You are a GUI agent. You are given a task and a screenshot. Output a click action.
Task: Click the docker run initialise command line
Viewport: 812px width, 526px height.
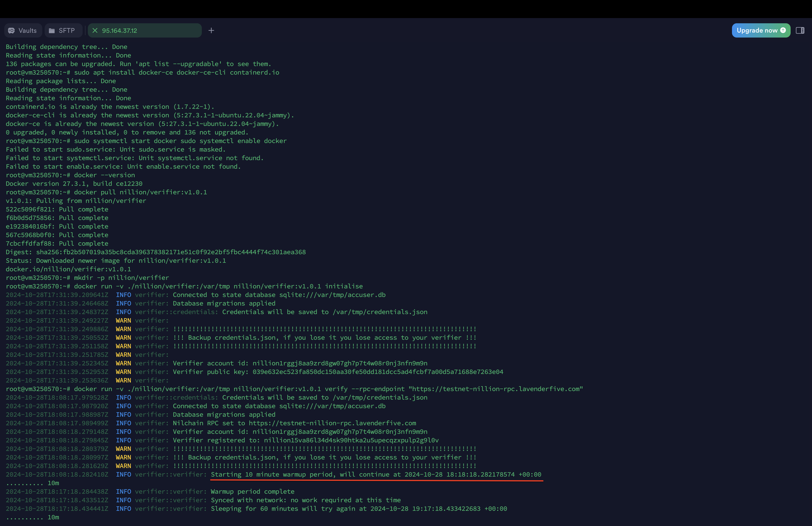184,286
